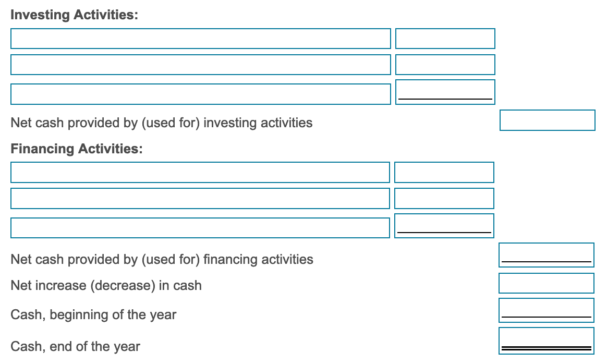
Task: Select the second Investing Activities amount field
Action: (445, 65)
